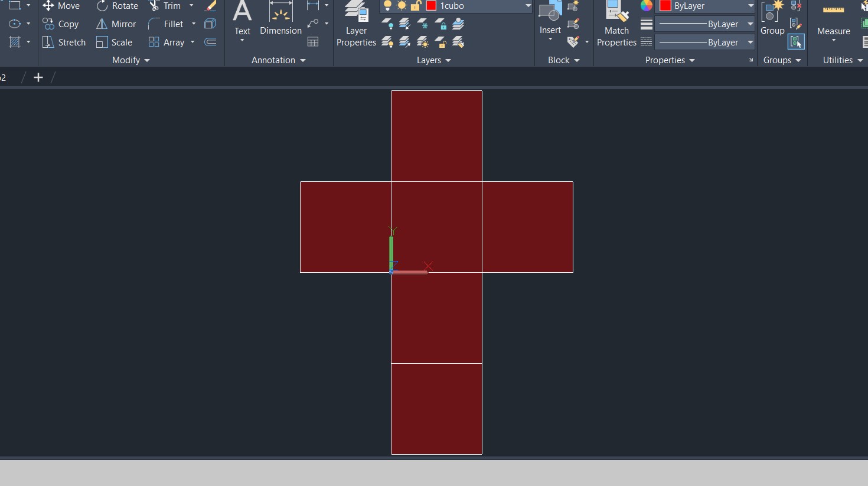
Task: Expand Array dropdown arrow
Action: [x=192, y=43]
